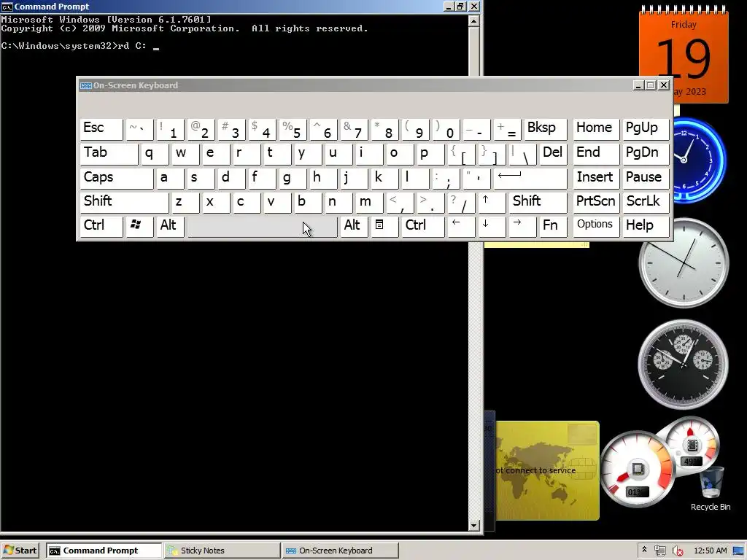Click the gold currency gadget card
The height and width of the screenshot is (560, 747).
tap(547, 470)
